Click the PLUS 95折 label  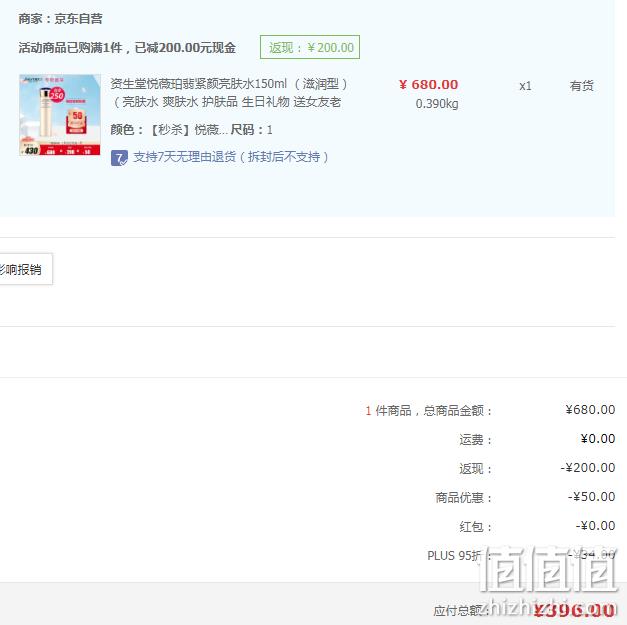(459, 555)
